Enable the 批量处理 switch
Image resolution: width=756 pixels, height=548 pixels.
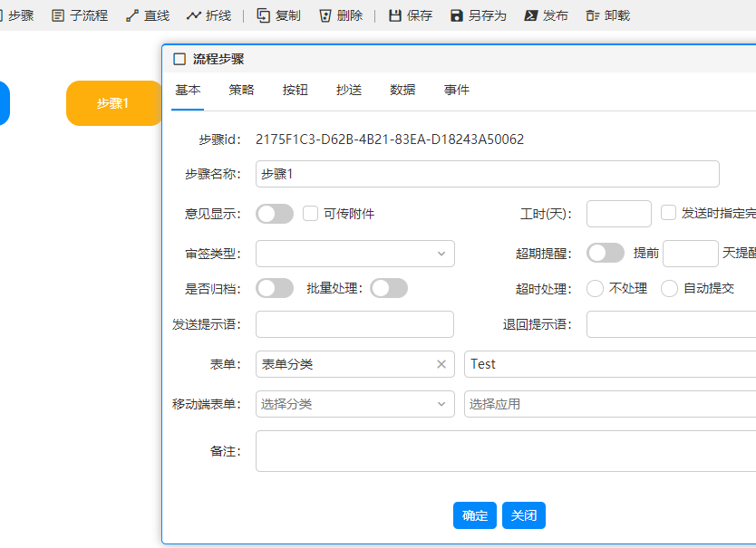[x=389, y=288]
